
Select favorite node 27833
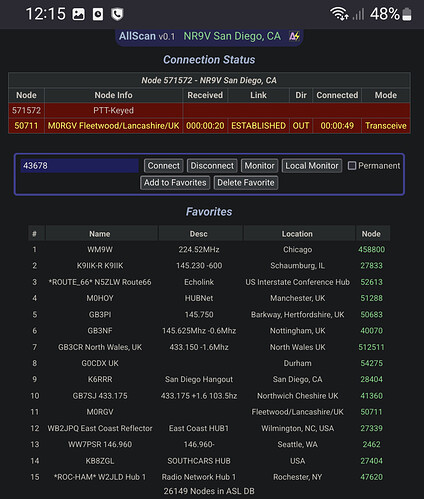tap(371, 266)
